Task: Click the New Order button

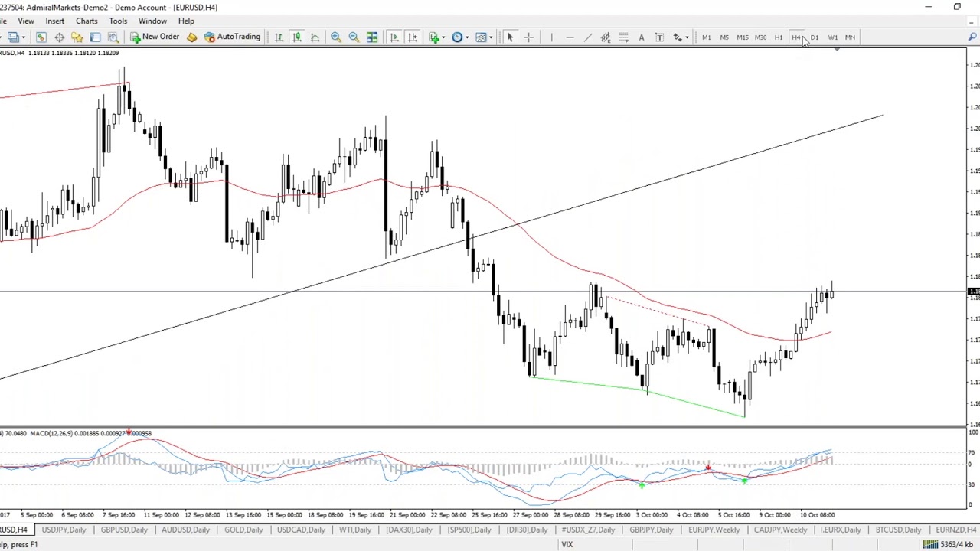Action: (x=154, y=37)
